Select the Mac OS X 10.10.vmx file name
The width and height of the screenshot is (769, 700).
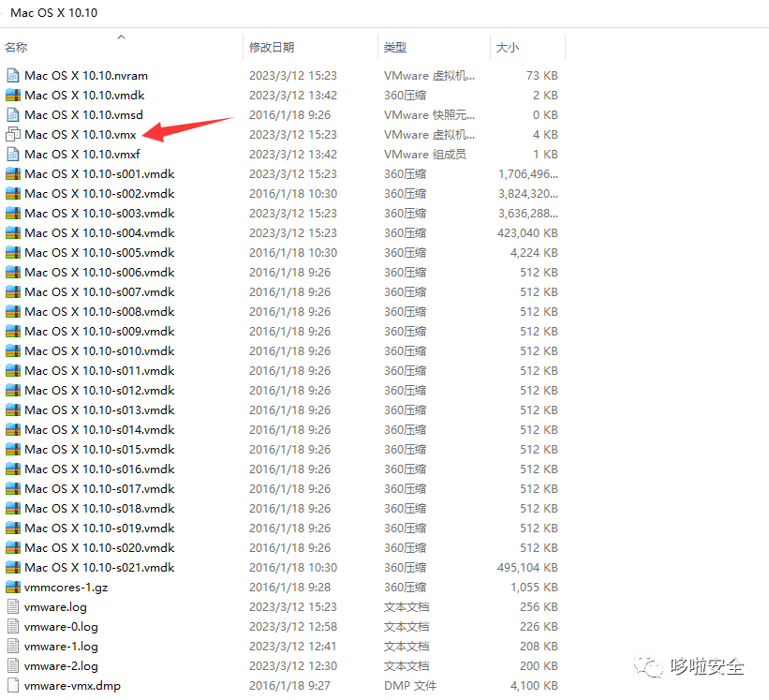coord(81,134)
